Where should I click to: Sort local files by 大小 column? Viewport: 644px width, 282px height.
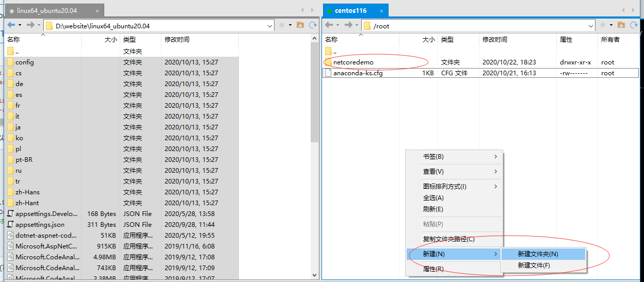(x=101, y=40)
